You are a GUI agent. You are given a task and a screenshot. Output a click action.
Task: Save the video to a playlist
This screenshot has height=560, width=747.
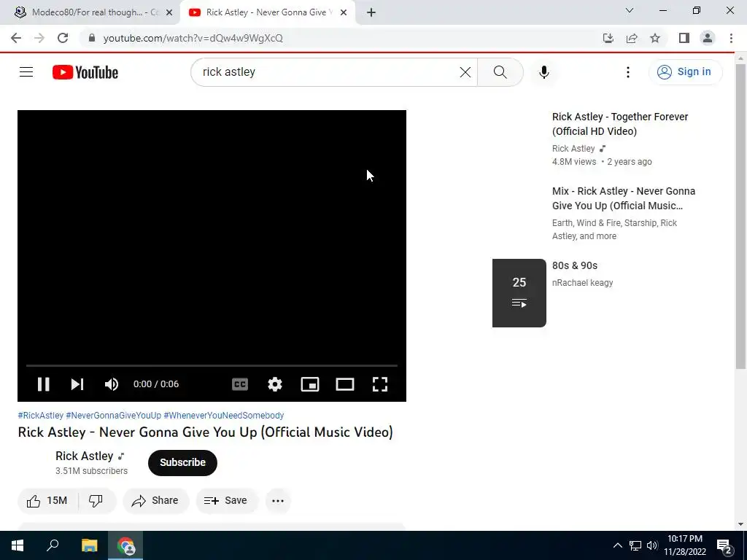point(226,500)
